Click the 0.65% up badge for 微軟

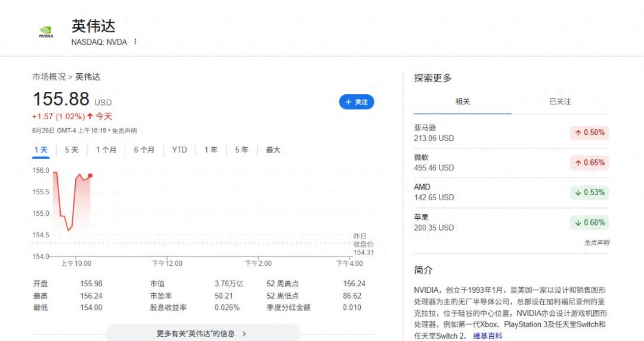[x=589, y=163]
